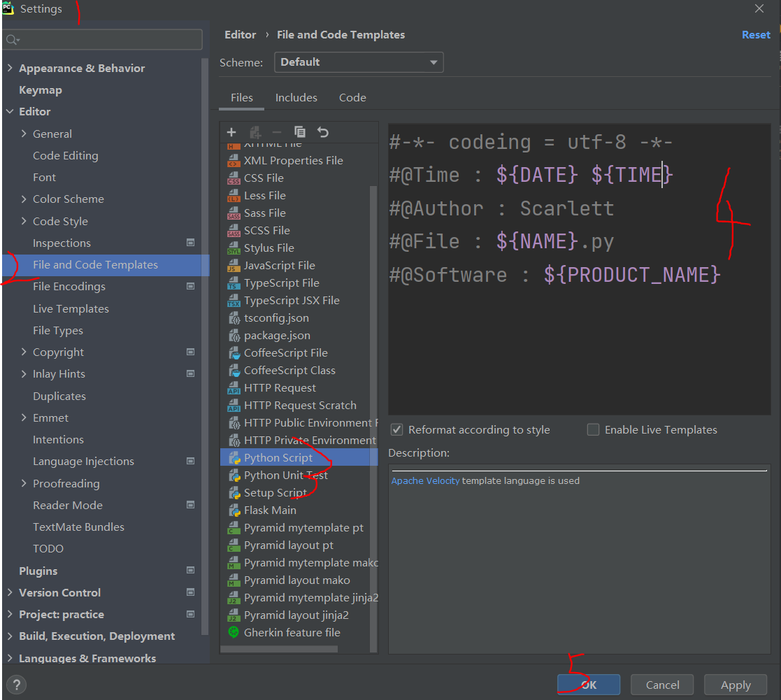This screenshot has height=700, width=781.
Task: Click the template list horizontal scrollbar
Action: (x=279, y=649)
